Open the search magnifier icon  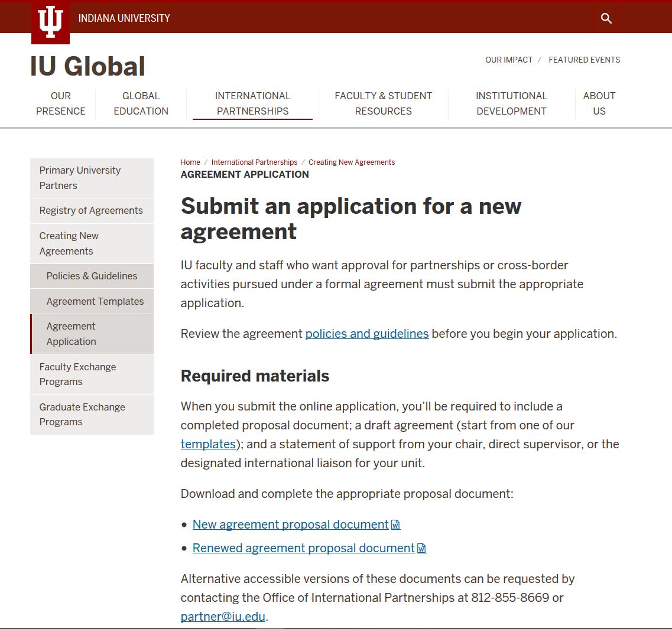[606, 18]
